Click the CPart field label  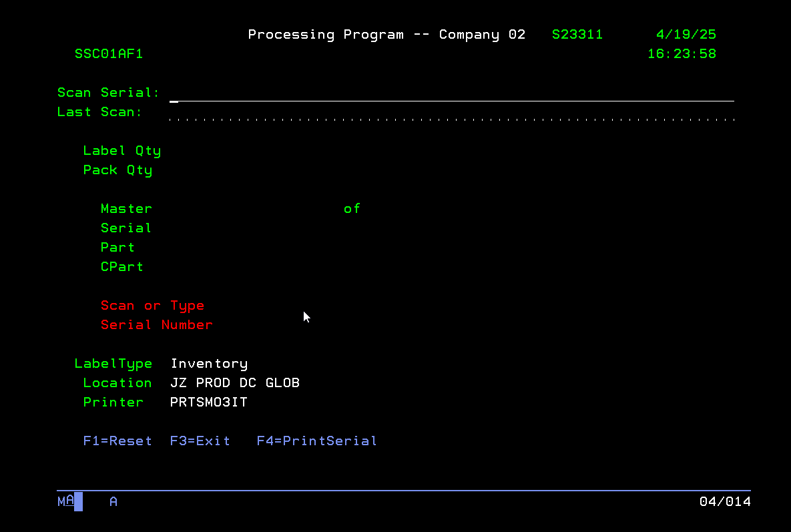[x=121, y=267]
